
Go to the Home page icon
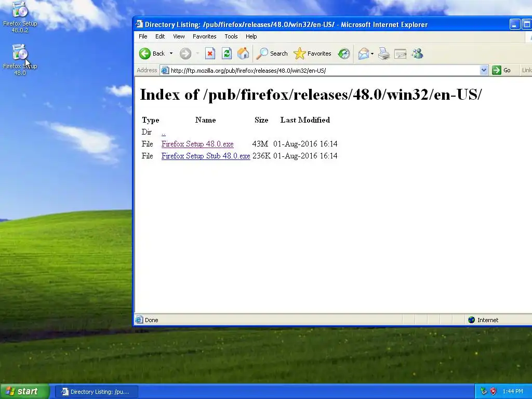click(243, 54)
